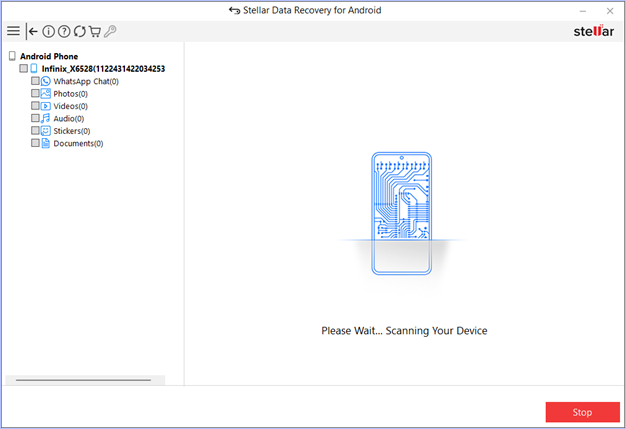Image resolution: width=626 pixels, height=429 pixels.
Task: Tick the Documents checkbox
Action: 35,142
